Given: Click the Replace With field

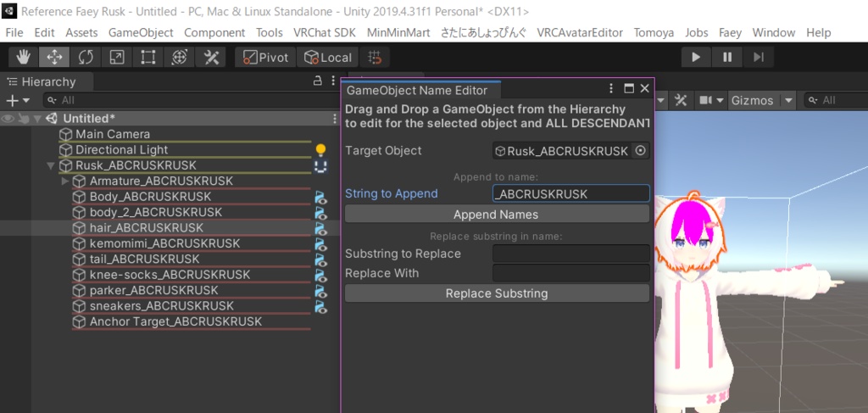Looking at the screenshot, I should point(570,273).
